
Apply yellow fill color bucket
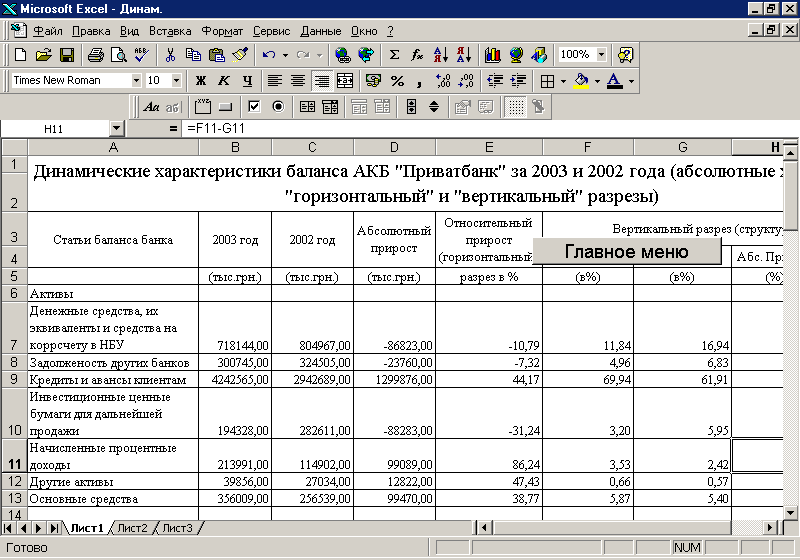click(581, 81)
